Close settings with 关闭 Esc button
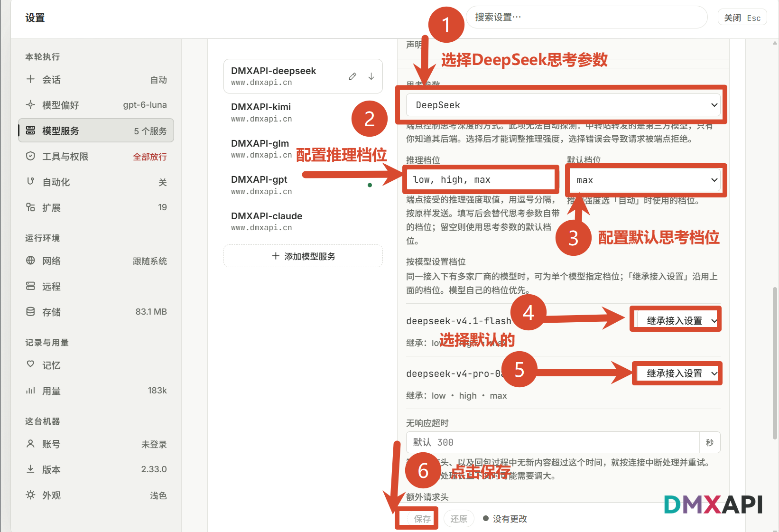 click(x=742, y=18)
